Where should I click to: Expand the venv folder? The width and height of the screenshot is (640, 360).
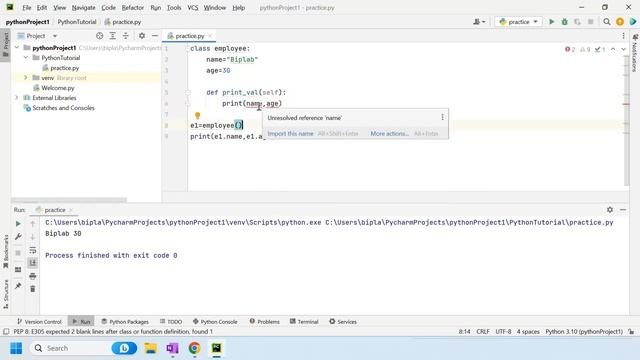(26, 78)
